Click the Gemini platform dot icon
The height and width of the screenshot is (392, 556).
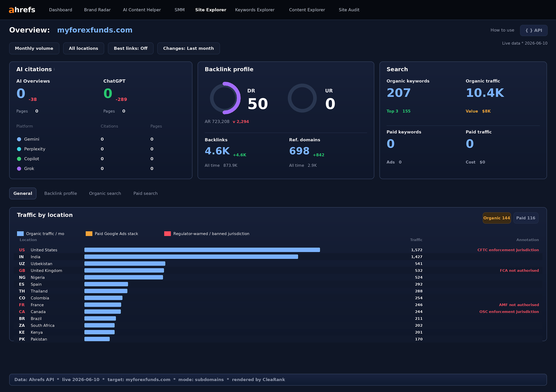point(19,139)
